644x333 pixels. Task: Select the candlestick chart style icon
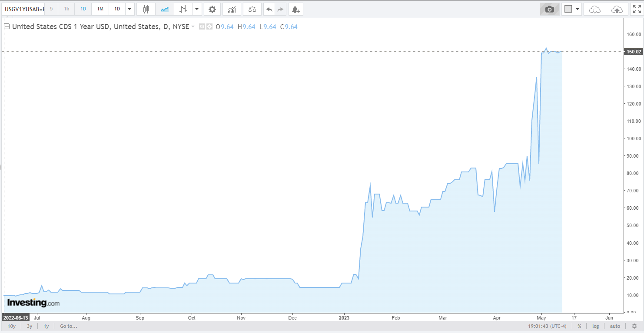pyautogui.click(x=146, y=9)
